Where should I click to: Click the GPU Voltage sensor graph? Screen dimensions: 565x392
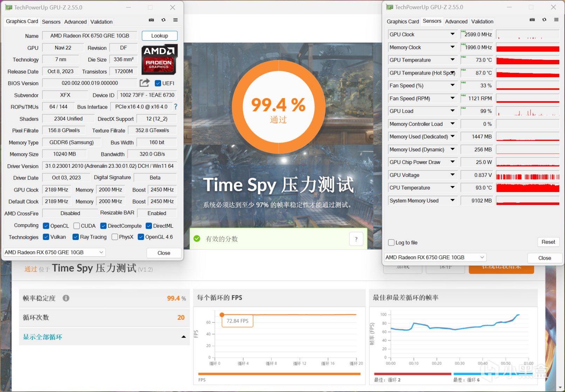click(x=528, y=175)
